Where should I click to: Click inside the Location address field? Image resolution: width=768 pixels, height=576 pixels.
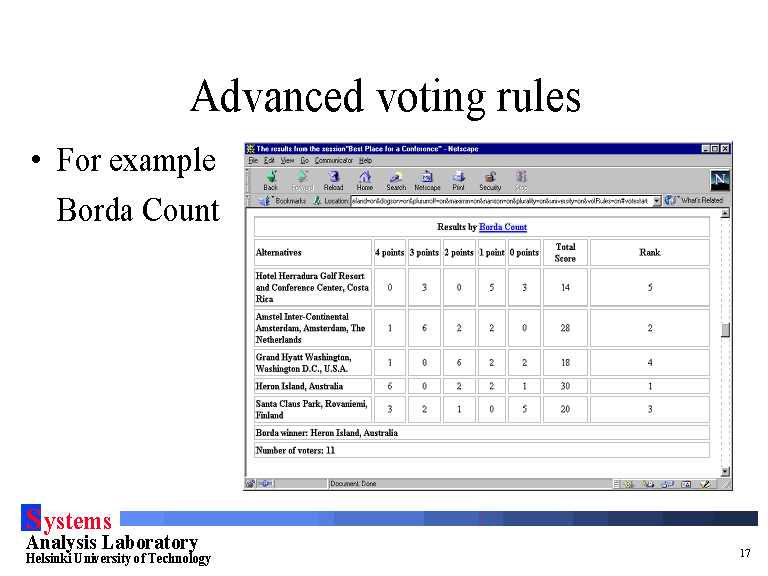tap(500, 201)
